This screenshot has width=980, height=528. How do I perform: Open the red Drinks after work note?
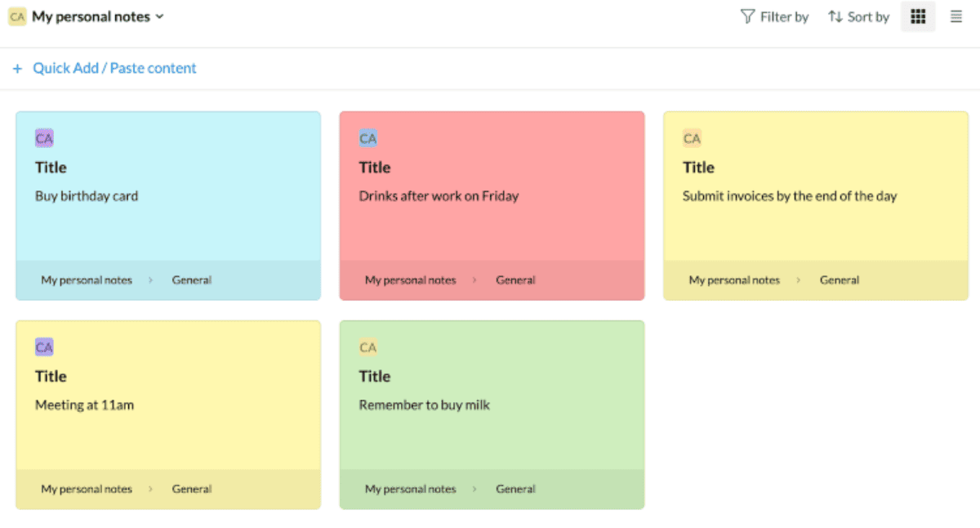439,196
